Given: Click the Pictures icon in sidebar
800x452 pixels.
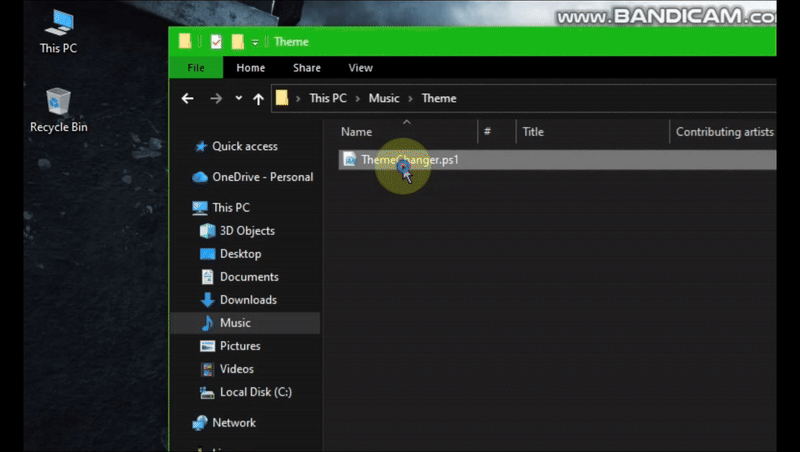Looking at the screenshot, I should [207, 346].
